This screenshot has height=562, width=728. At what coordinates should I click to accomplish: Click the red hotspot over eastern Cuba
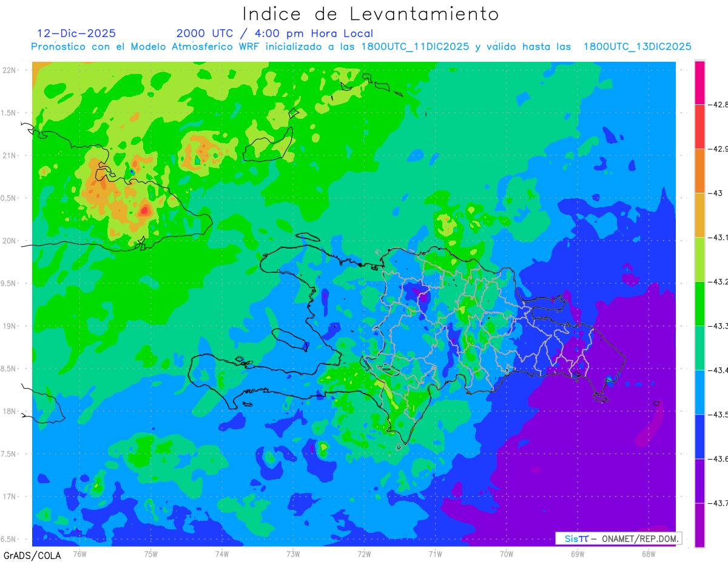[x=145, y=210]
